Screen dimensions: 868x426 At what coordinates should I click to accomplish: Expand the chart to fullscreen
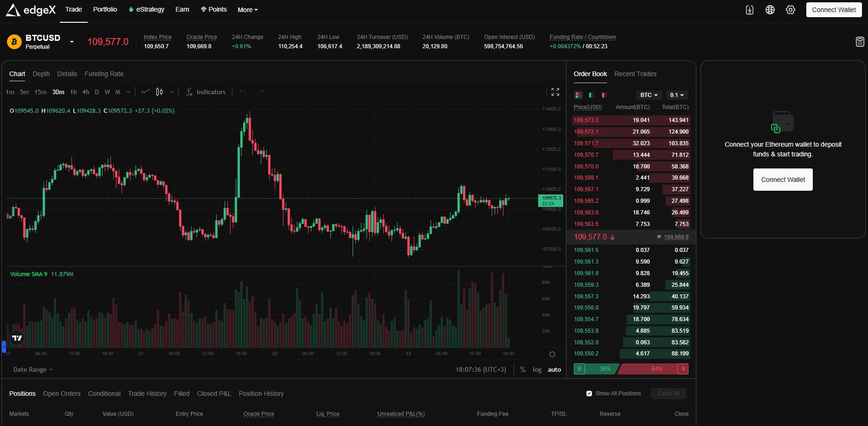(555, 92)
